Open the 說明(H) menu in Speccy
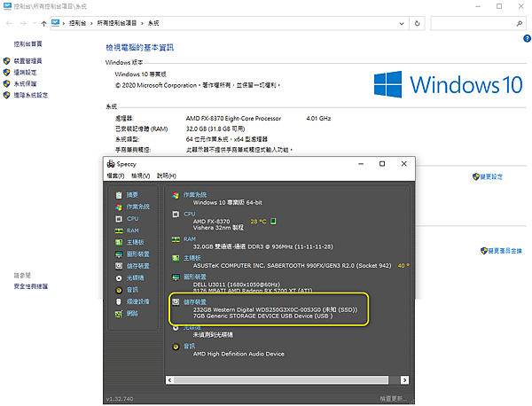Image resolution: width=532 pixels, height=406 pixels. click(x=167, y=176)
